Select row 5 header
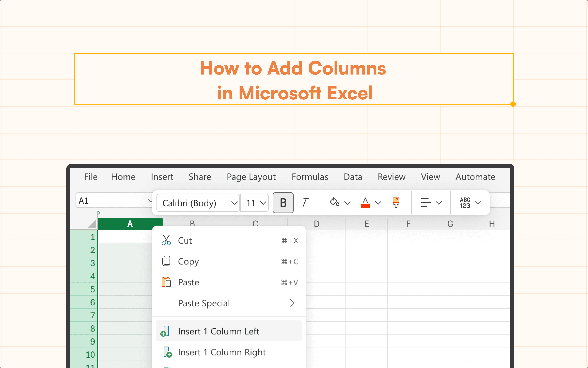This screenshot has height=368, width=588. coord(84,289)
